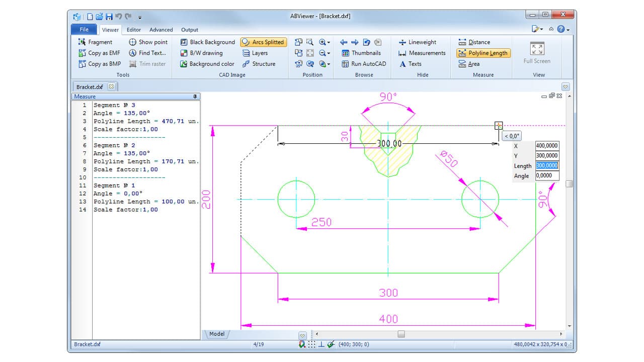Open the Model tab chevron dropdown
This screenshot has width=644, height=362.
click(x=302, y=334)
